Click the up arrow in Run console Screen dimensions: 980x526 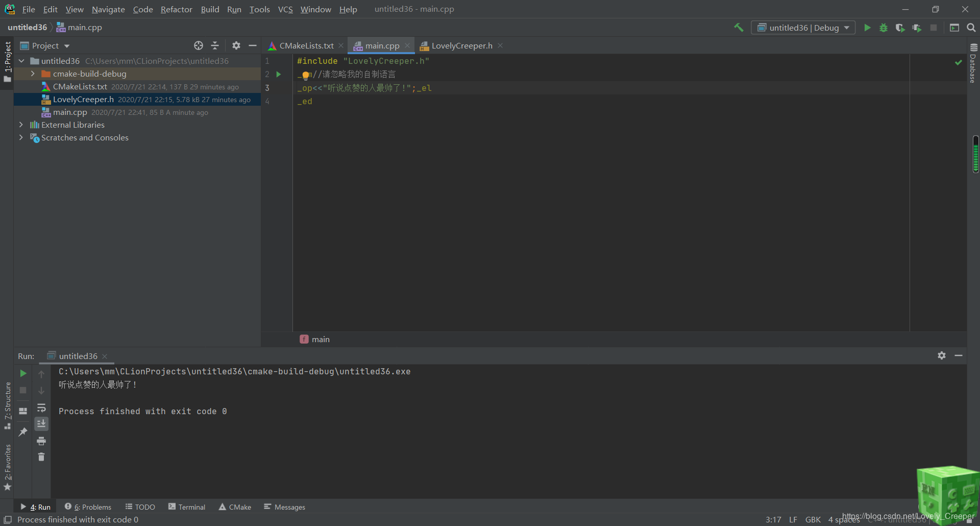click(41, 374)
